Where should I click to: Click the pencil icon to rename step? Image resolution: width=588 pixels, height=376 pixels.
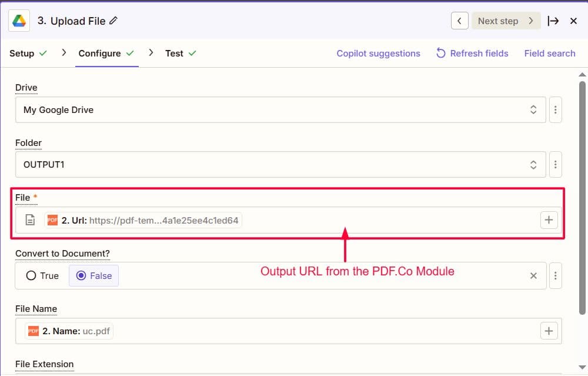(113, 21)
